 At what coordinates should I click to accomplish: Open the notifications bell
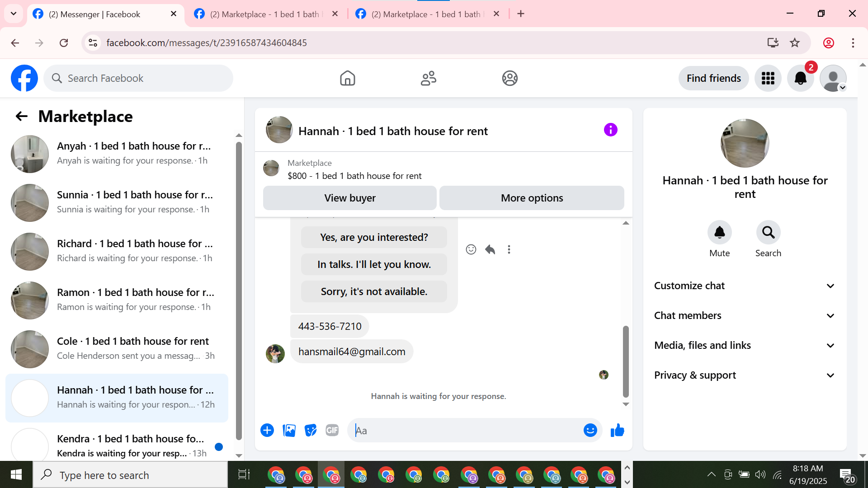pyautogui.click(x=800, y=78)
